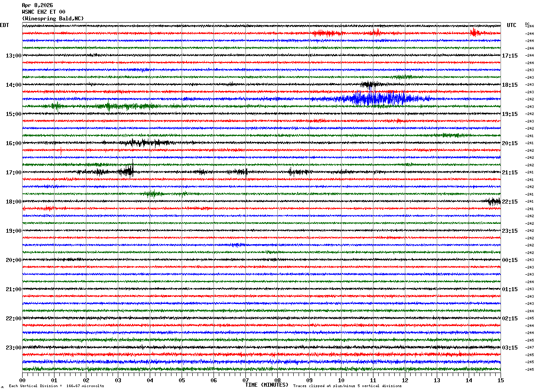Viewport: 536px width, 392px height.
Task: Click the 01:15 UTC time label
Action: [x=510, y=289]
